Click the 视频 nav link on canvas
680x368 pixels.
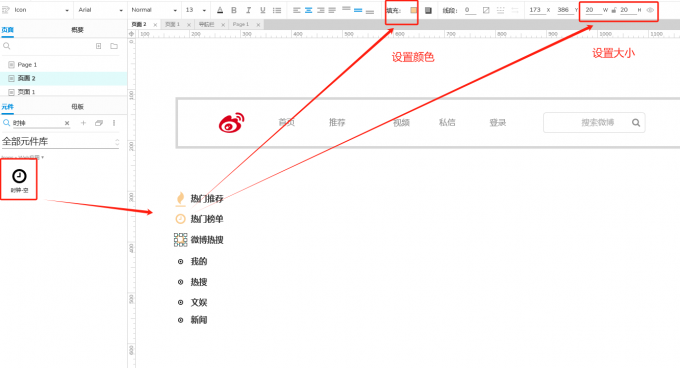pyautogui.click(x=402, y=123)
